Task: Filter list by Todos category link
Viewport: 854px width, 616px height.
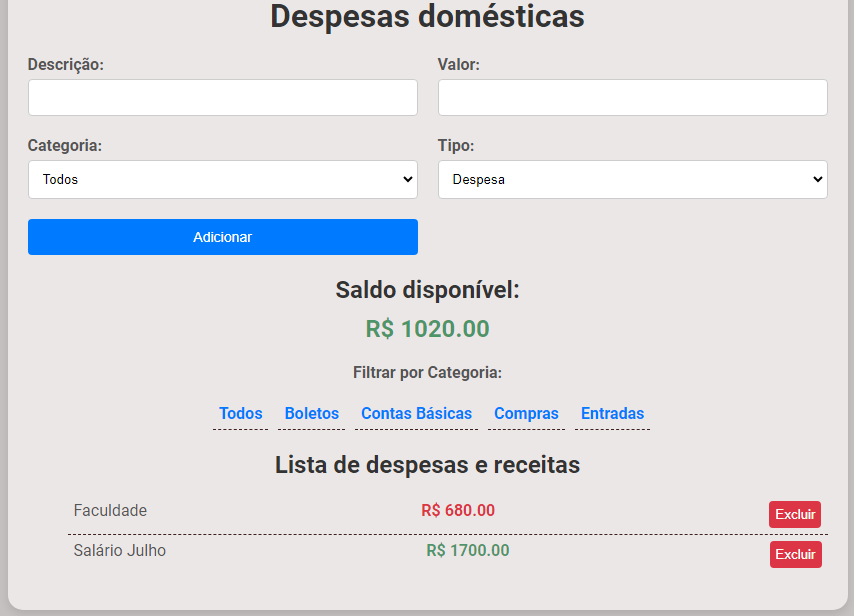Action: pyautogui.click(x=240, y=414)
